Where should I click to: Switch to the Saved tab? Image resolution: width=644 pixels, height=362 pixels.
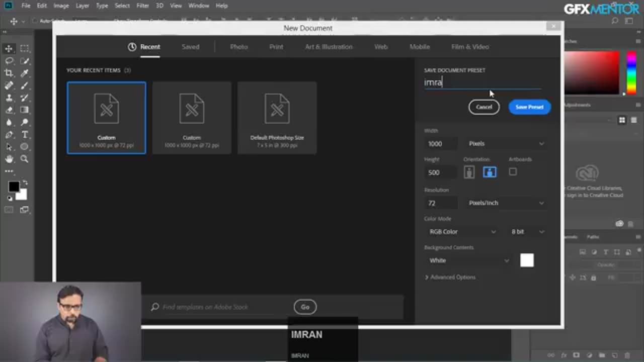[x=190, y=47]
